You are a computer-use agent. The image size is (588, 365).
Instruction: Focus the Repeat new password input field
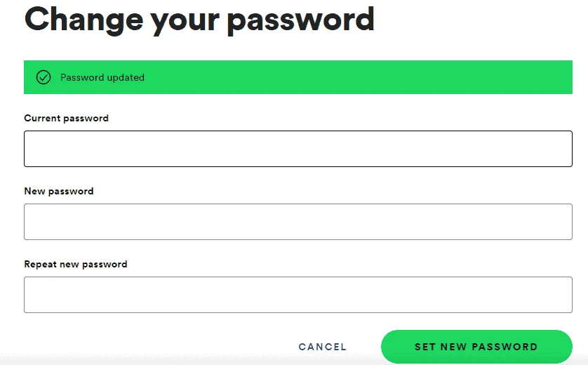click(x=298, y=295)
